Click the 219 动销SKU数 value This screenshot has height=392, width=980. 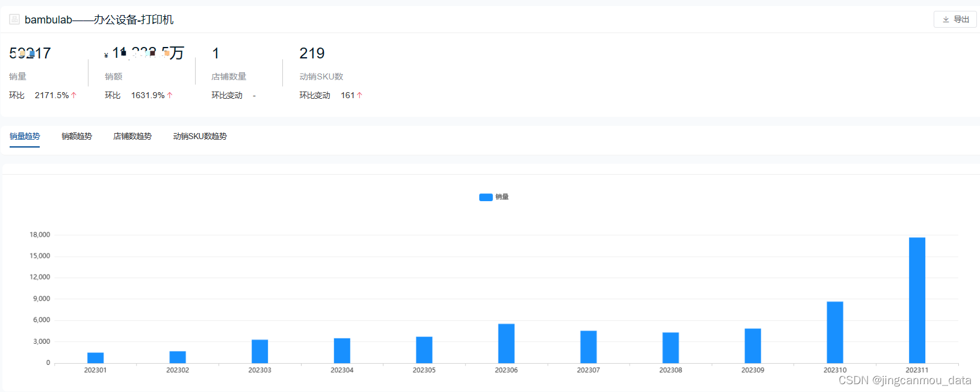pos(312,53)
